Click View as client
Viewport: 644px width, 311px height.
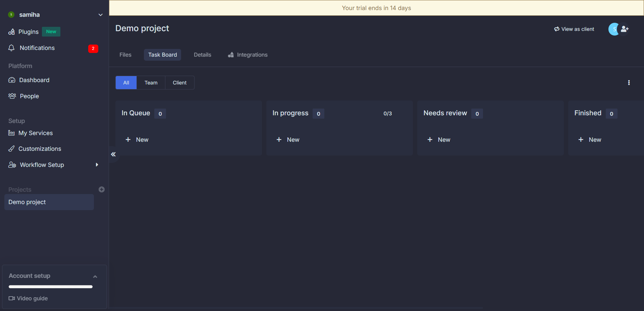574,29
